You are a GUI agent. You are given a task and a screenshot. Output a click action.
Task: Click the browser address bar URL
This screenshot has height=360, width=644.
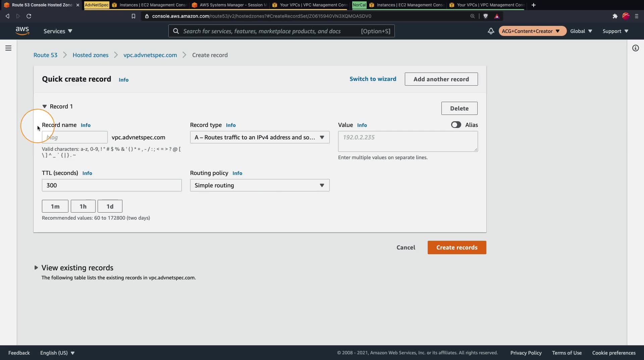pyautogui.click(x=262, y=16)
